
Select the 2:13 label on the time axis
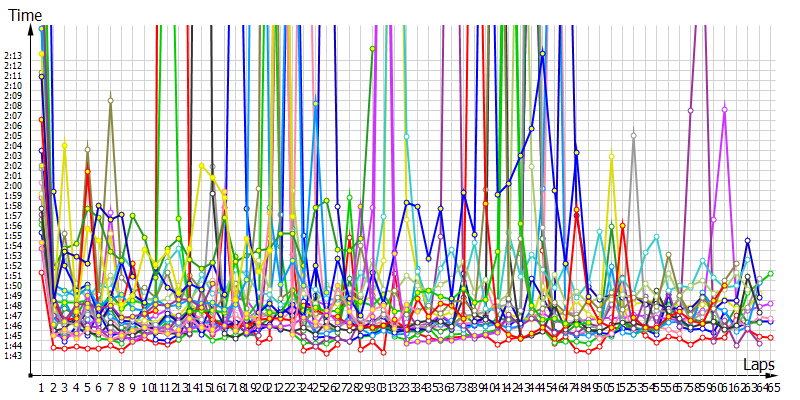[14, 56]
